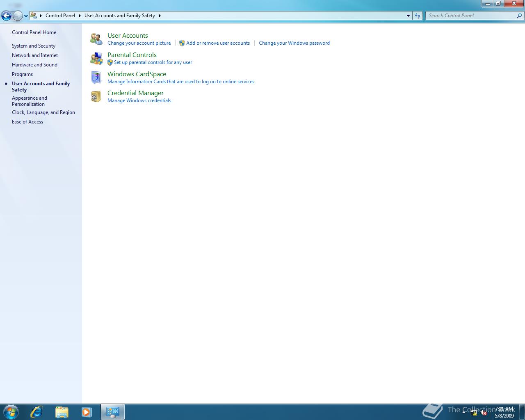Open the Credential Manager heading
This screenshot has height=420, width=525.
click(x=135, y=93)
